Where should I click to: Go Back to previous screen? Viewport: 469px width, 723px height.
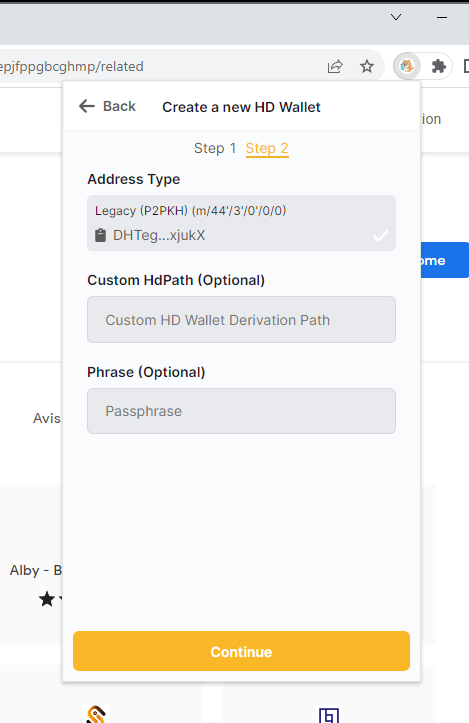tap(107, 107)
